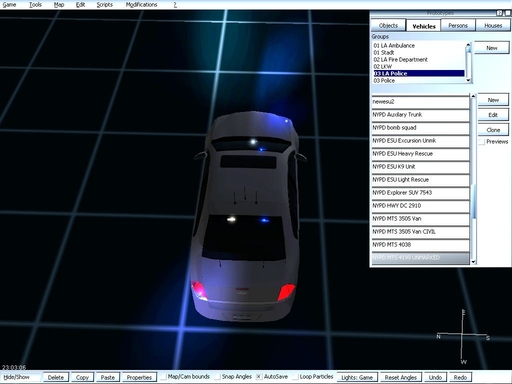Click the vehicle list vertical scrollbar
The height and width of the screenshot is (384, 512).
pyautogui.click(x=473, y=179)
